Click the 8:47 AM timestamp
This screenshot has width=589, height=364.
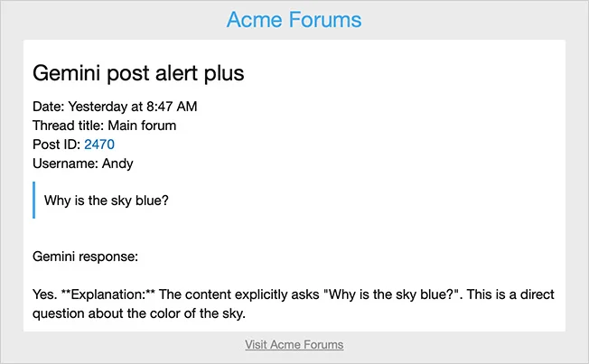[172, 107]
